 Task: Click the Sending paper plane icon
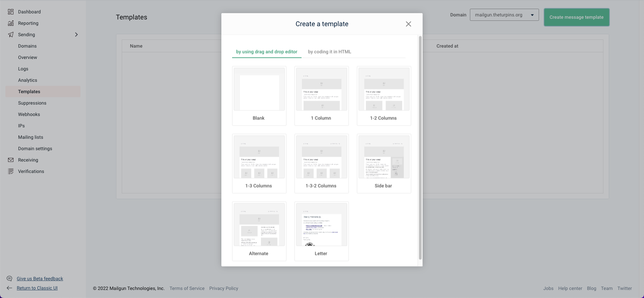[11, 35]
